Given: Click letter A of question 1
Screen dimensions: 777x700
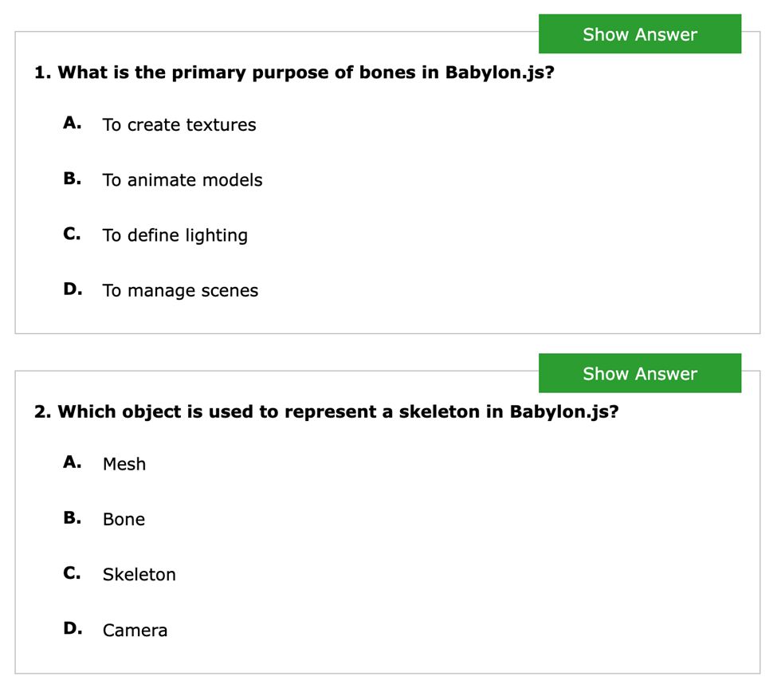Looking at the screenshot, I should point(73,123).
